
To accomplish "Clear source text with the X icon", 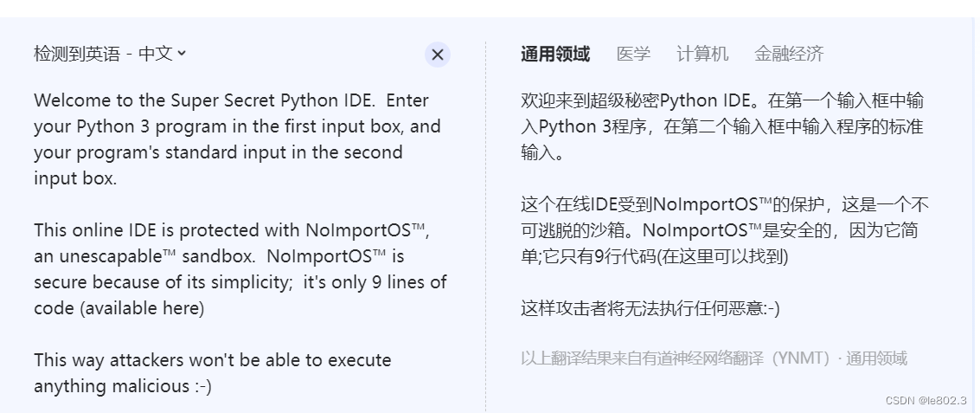I will tap(438, 55).
